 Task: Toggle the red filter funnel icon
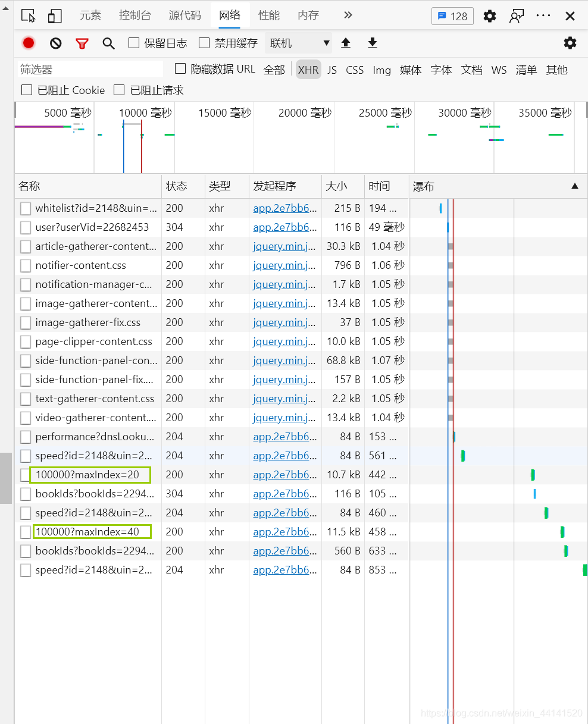(x=82, y=43)
